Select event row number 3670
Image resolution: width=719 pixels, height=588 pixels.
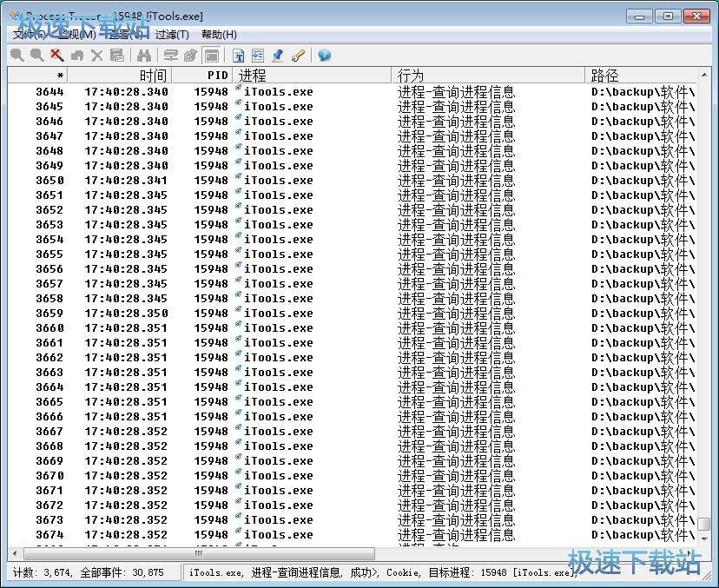click(x=49, y=476)
